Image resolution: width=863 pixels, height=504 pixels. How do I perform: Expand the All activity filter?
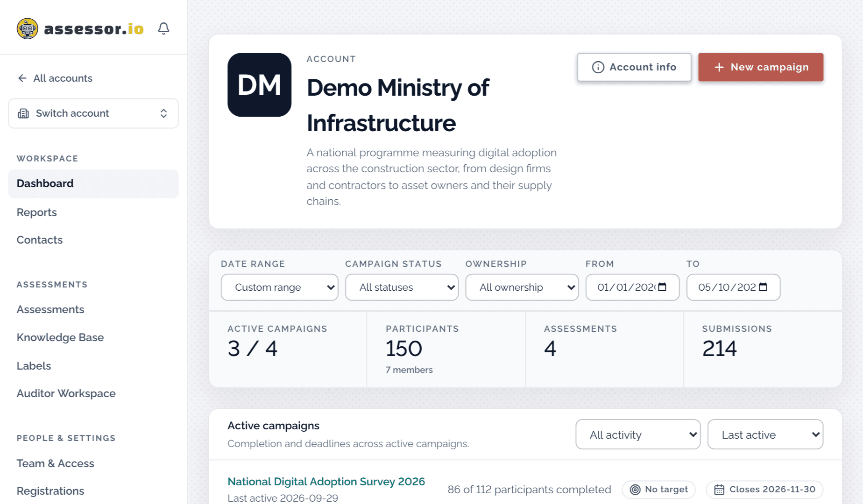point(638,434)
